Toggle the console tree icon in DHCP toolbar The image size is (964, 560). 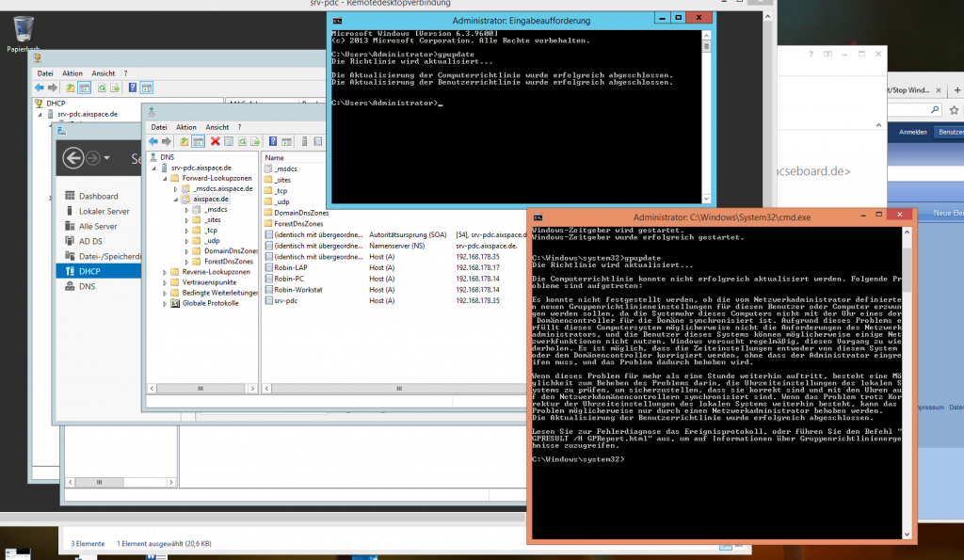(84, 88)
